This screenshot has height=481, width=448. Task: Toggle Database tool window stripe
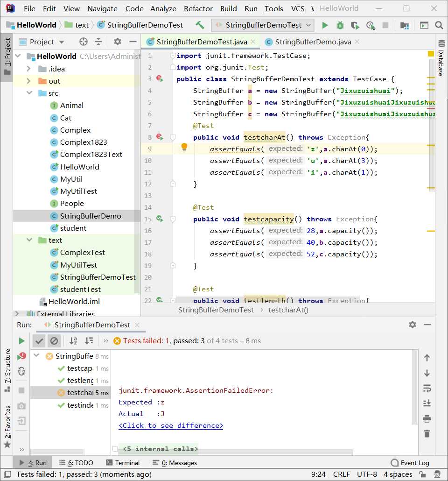pyautogui.click(x=441, y=58)
